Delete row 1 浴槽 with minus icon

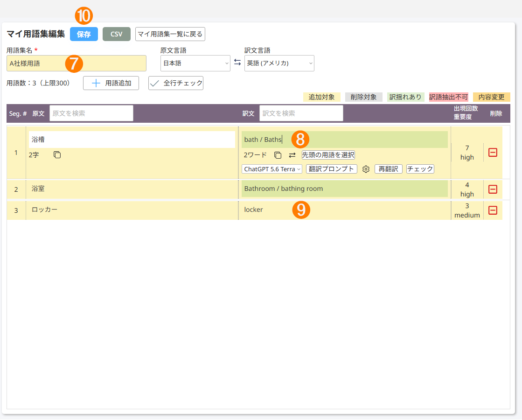pos(493,153)
